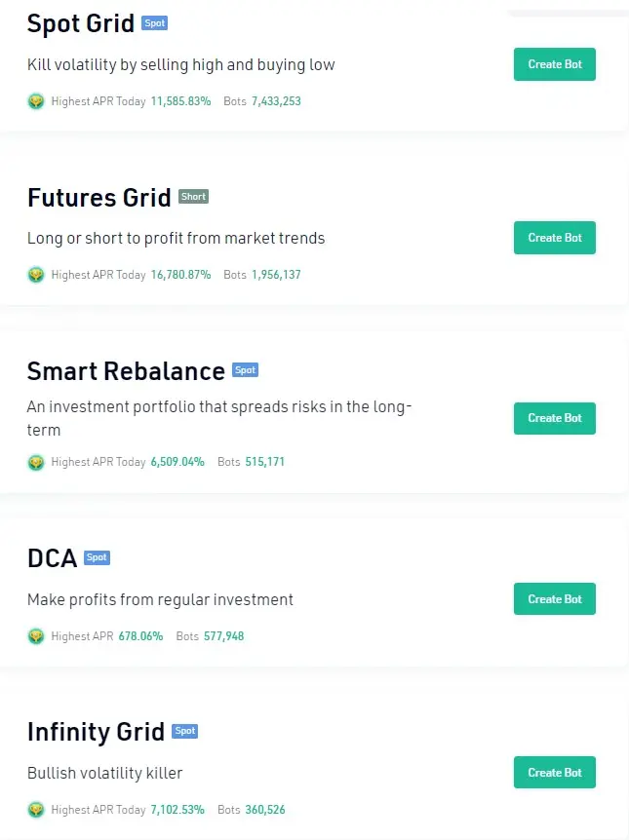Click Create Bot for Futures Grid
Screen dimensions: 629x840
(x=555, y=238)
